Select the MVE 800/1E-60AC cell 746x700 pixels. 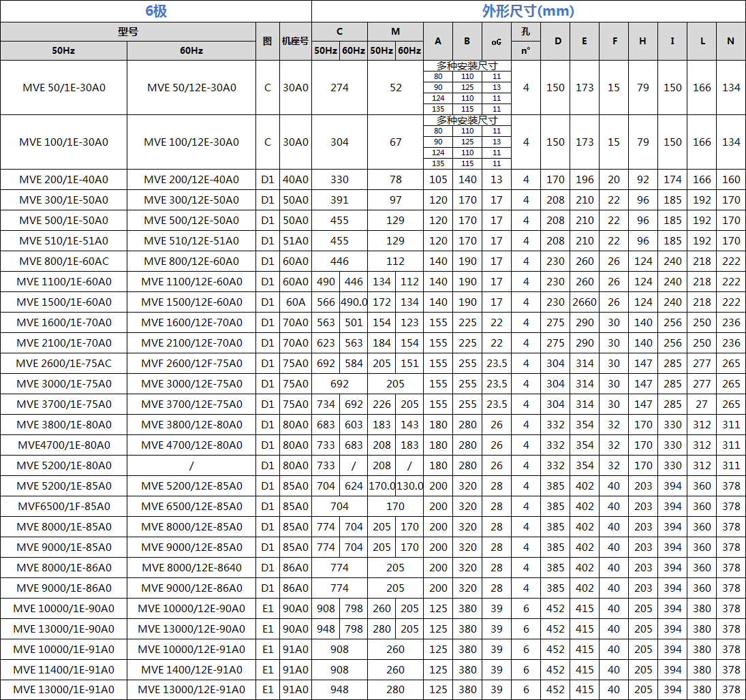tap(63, 261)
